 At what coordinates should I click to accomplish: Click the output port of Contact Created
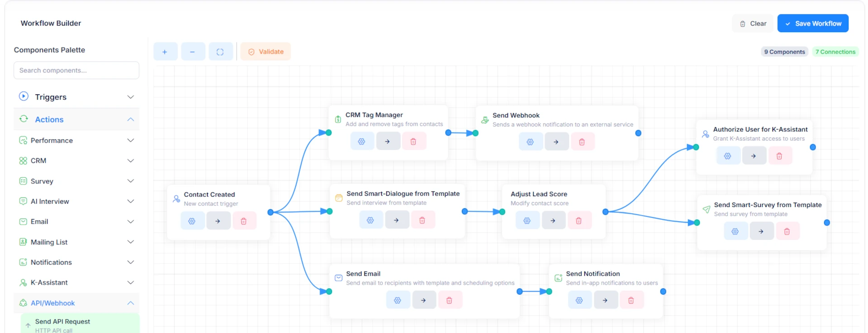(270, 212)
